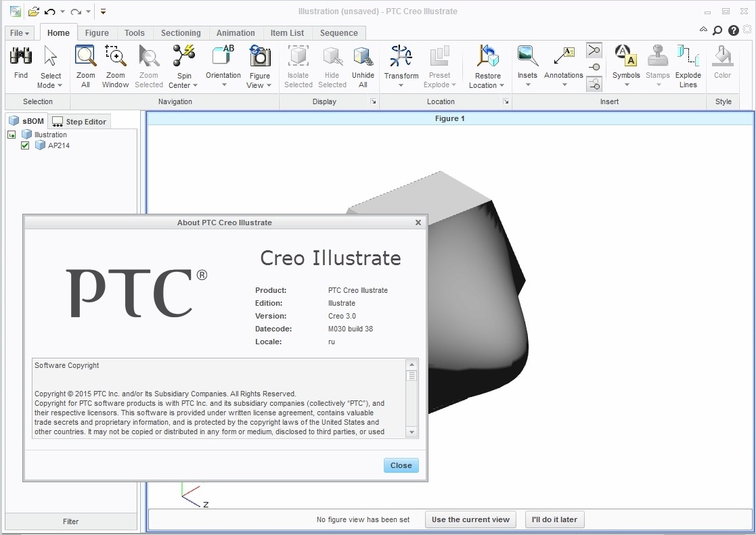
Task: Close the About PTC Creo Illustrate dialog with X
Action: (418, 223)
